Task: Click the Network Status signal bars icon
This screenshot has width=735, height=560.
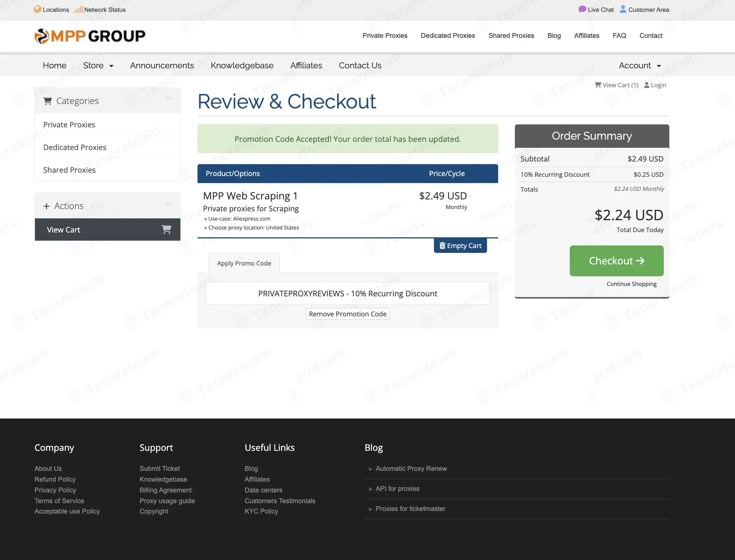Action: [x=78, y=9]
